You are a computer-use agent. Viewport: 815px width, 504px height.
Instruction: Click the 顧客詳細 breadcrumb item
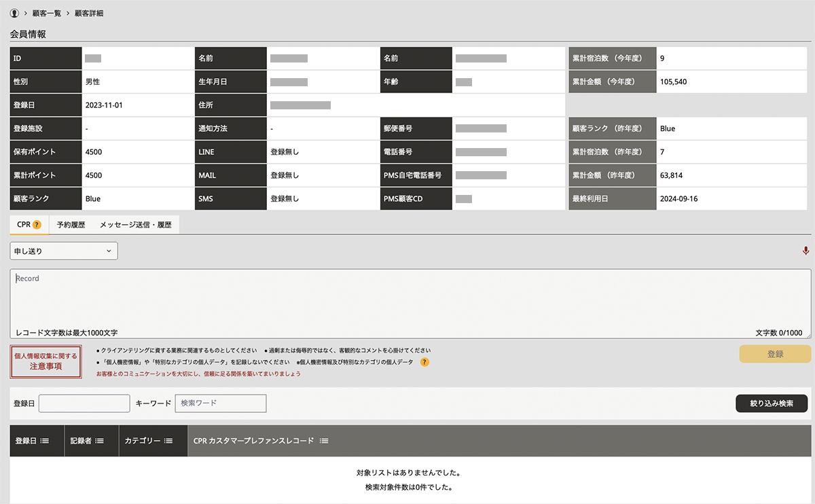[88, 14]
